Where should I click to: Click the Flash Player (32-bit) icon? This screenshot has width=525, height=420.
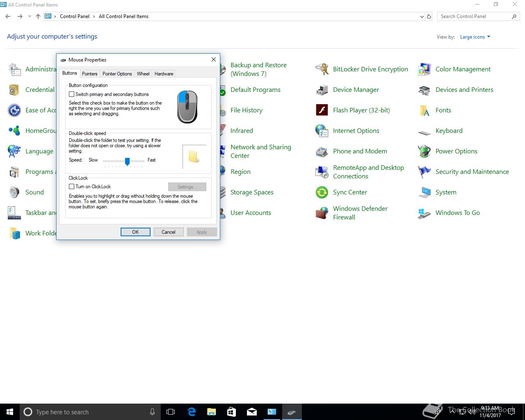tap(322, 110)
